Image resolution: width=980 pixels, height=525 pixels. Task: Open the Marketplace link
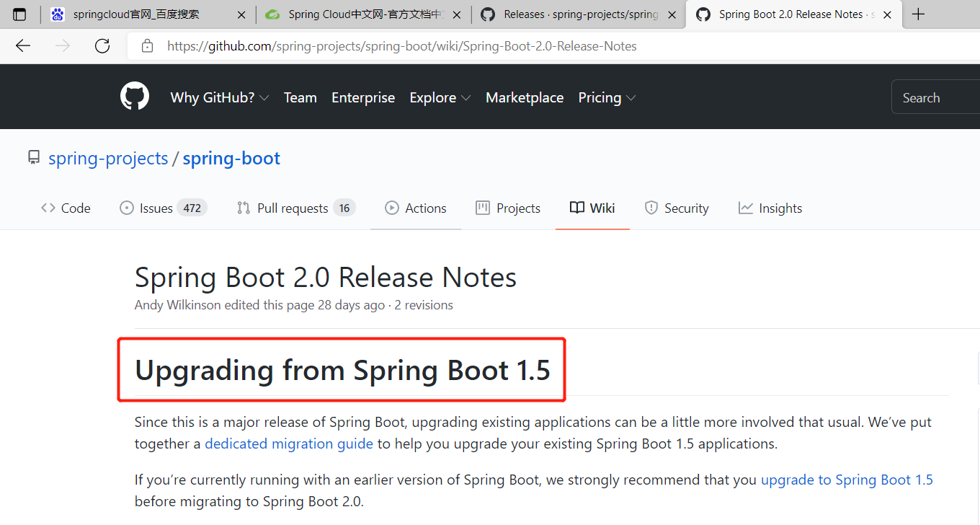525,97
